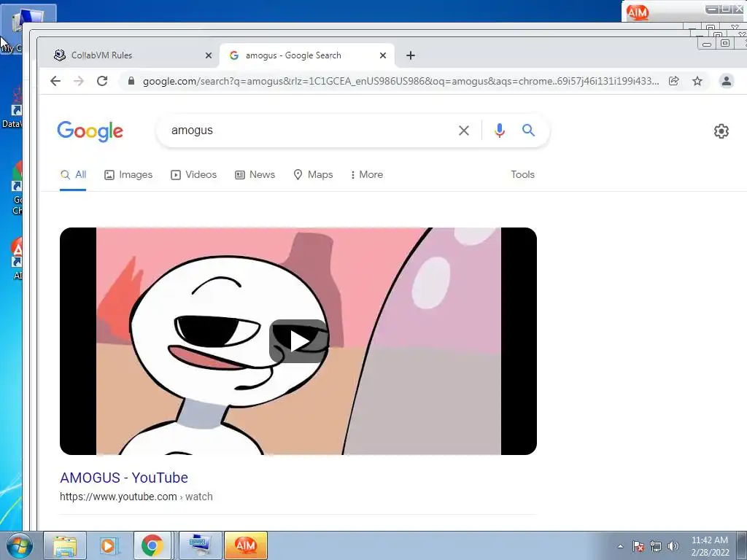Play the AMOGUS video preview
The width and height of the screenshot is (747, 560).
click(298, 341)
